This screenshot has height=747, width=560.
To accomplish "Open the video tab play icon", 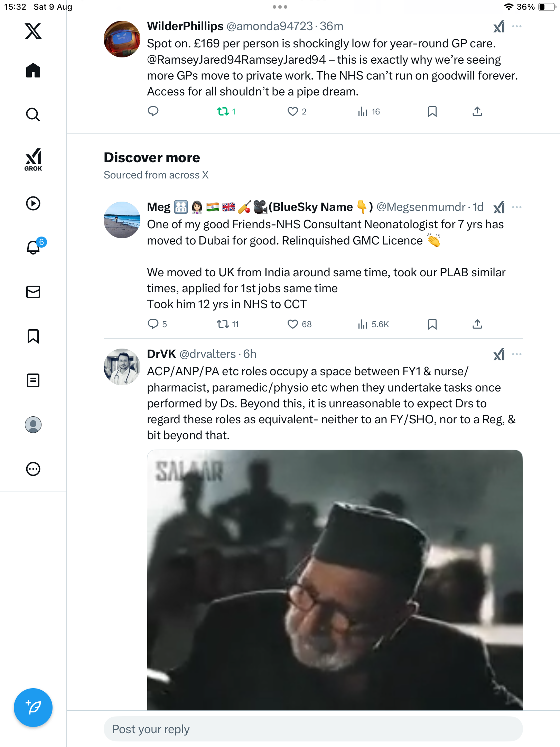I will [33, 203].
